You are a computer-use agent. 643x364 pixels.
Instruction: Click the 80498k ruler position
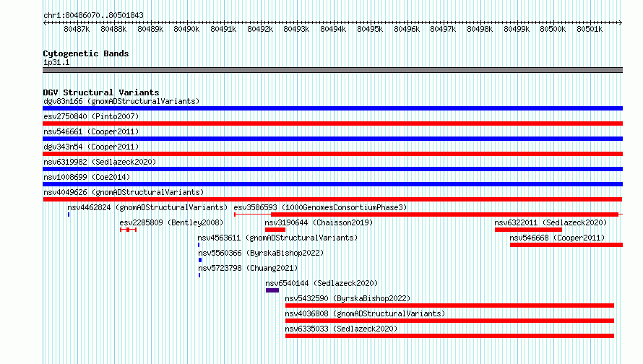tap(480, 29)
